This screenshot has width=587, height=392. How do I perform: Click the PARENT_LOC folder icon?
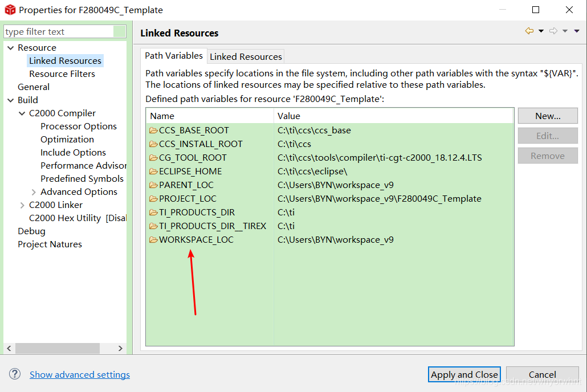(x=153, y=185)
